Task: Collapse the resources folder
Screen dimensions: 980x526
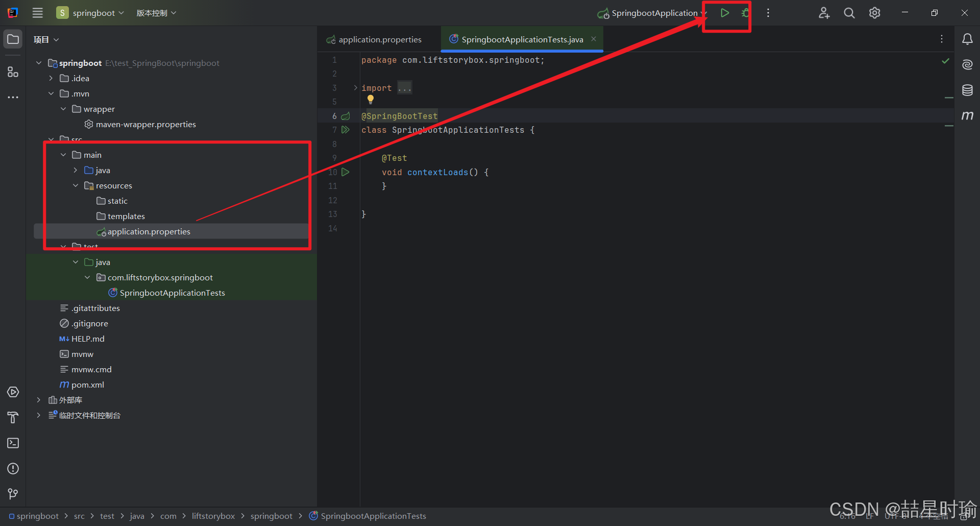Action: pyautogui.click(x=76, y=185)
